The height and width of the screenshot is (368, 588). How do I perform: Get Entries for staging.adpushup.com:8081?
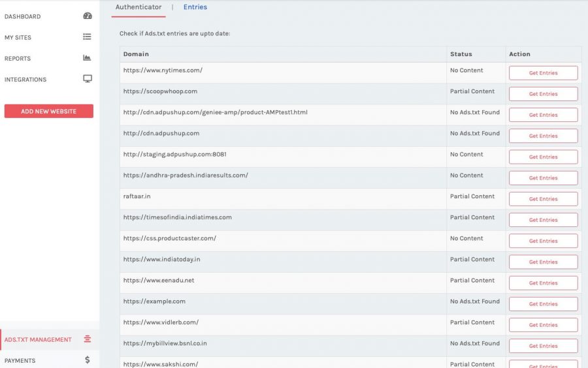tap(544, 157)
